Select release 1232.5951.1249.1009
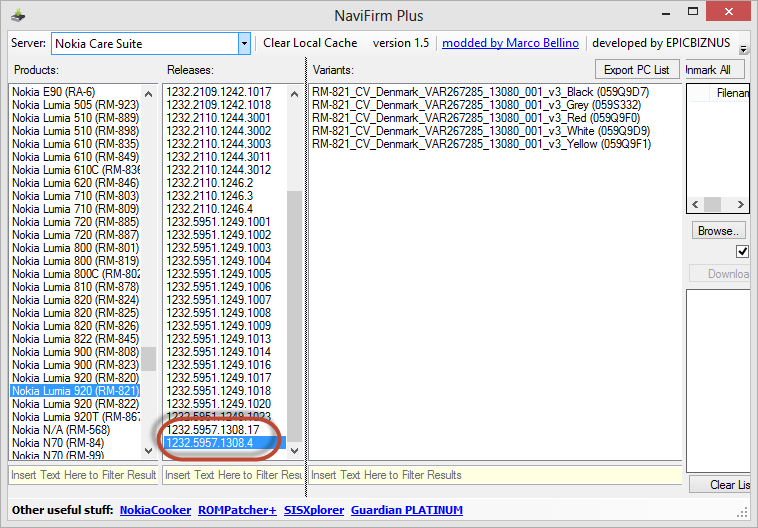Viewport: 758px width, 528px height. [219, 326]
